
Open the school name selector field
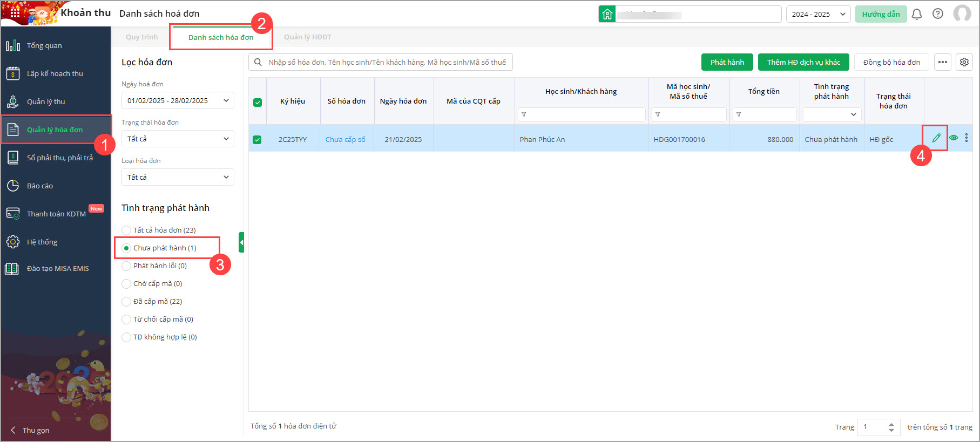(698, 14)
